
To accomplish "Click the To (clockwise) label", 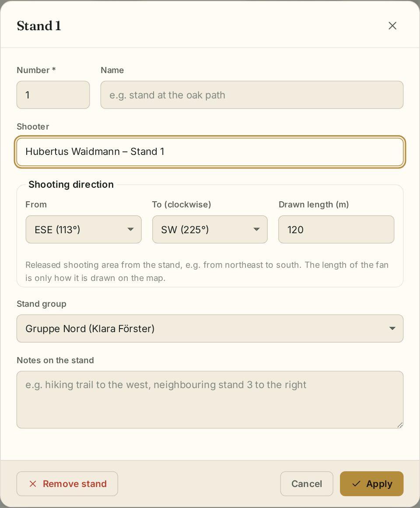I will point(182,204).
